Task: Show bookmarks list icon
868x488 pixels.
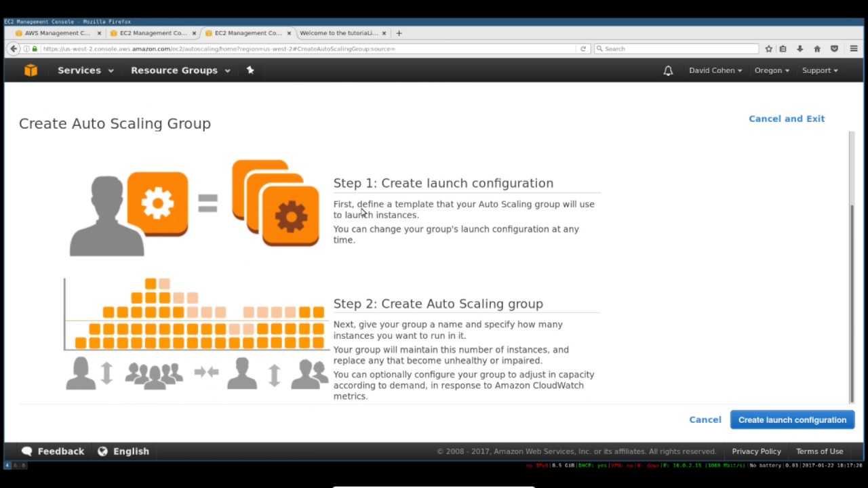Action: (783, 49)
